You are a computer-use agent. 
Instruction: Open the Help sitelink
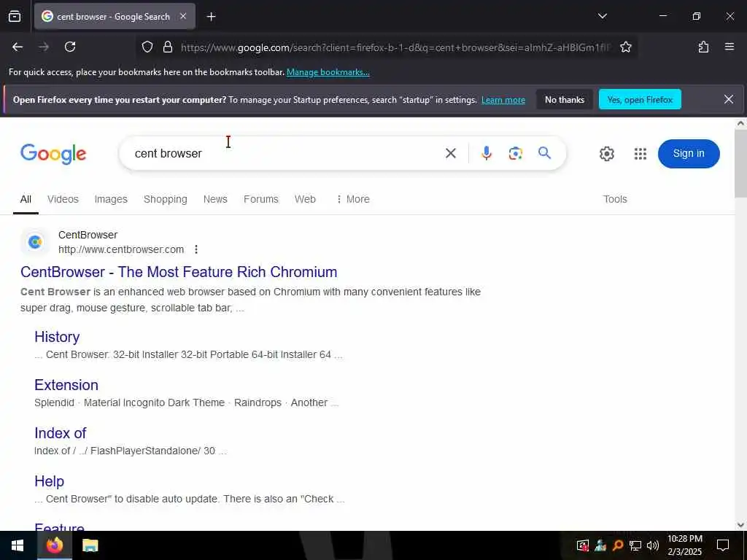click(x=49, y=481)
